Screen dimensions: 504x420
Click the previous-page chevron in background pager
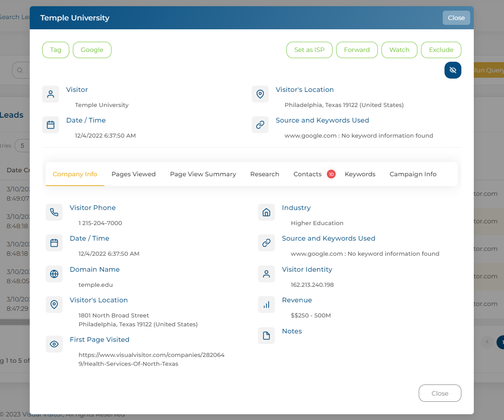(x=487, y=341)
